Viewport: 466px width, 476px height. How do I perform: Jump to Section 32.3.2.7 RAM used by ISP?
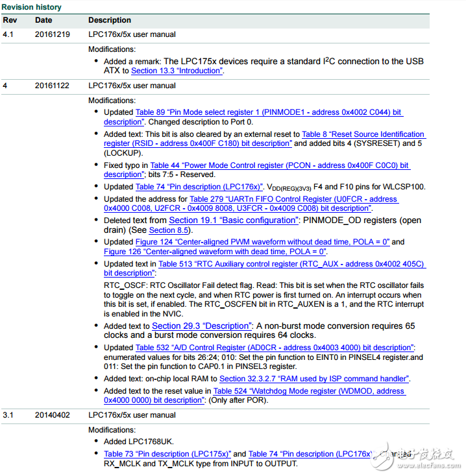click(x=314, y=379)
